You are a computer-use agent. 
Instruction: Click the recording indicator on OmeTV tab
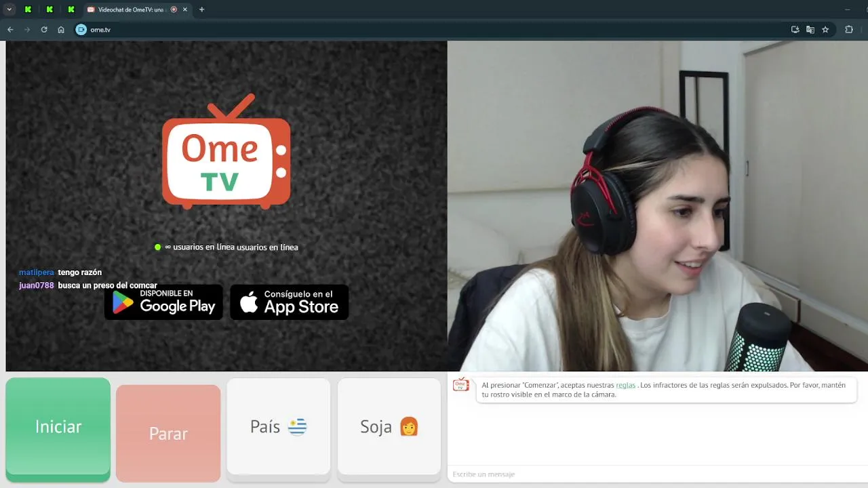pos(174,9)
